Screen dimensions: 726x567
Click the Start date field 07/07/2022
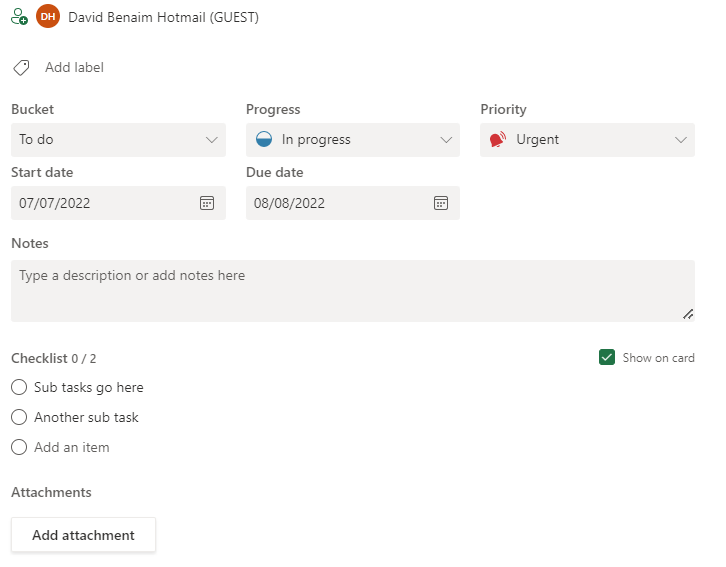(x=100, y=203)
